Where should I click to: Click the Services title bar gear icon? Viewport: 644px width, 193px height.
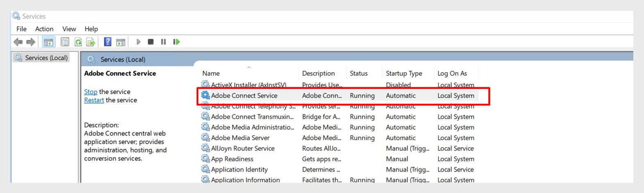[16, 16]
